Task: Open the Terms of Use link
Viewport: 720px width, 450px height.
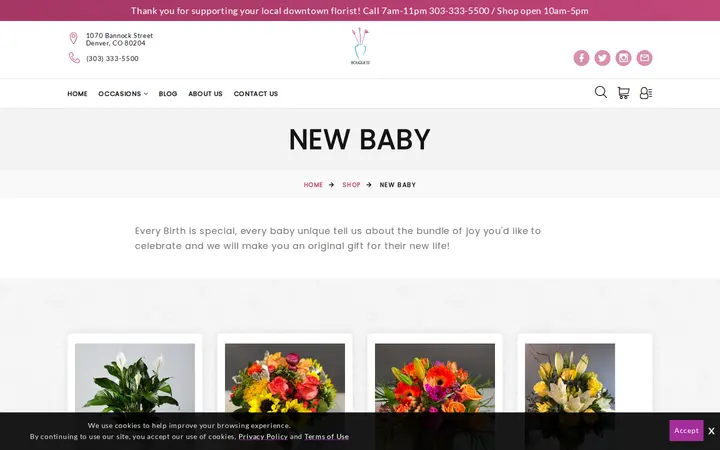Action: (326, 436)
